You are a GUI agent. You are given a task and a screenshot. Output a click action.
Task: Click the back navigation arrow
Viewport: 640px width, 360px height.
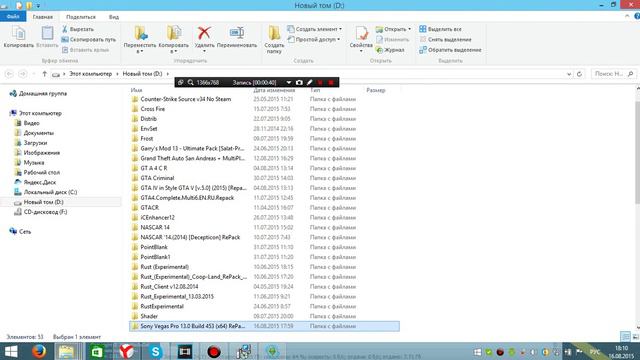pos(9,74)
